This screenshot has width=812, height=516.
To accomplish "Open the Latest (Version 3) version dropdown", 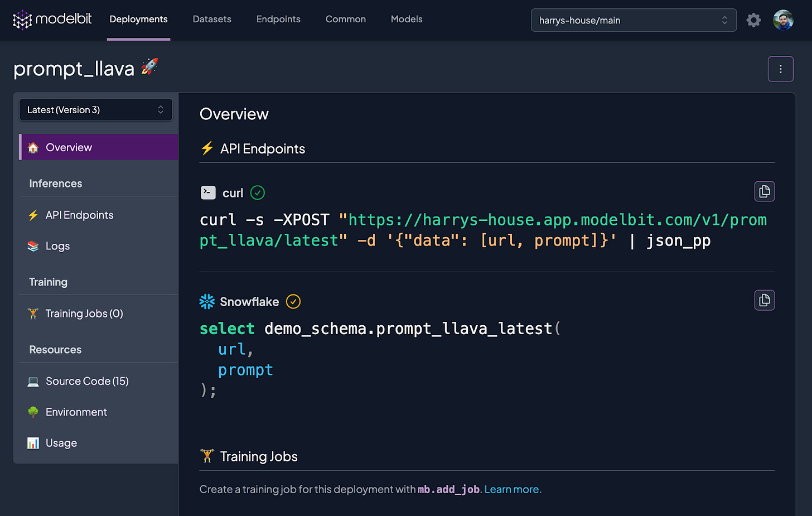I will (x=96, y=110).
